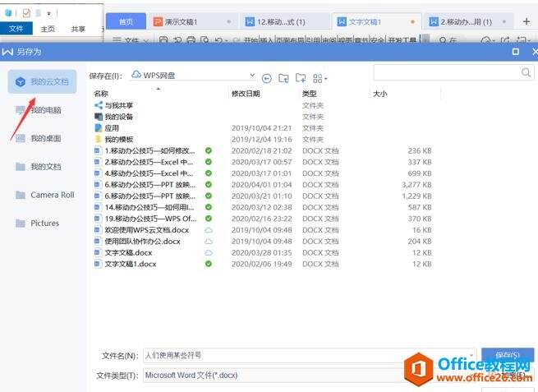This screenshot has height=392, width=538.
Task: Open the 文件类型 file type dropdown
Action: click(x=310, y=376)
